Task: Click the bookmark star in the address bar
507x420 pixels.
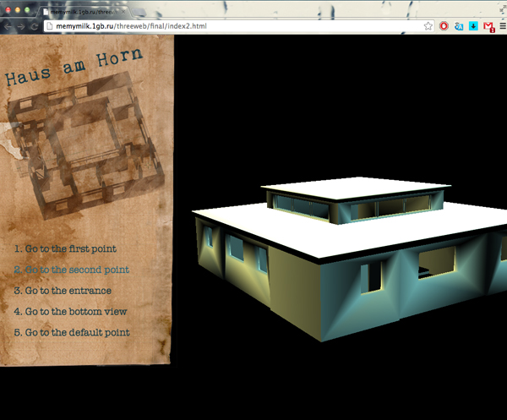Action: tap(428, 26)
